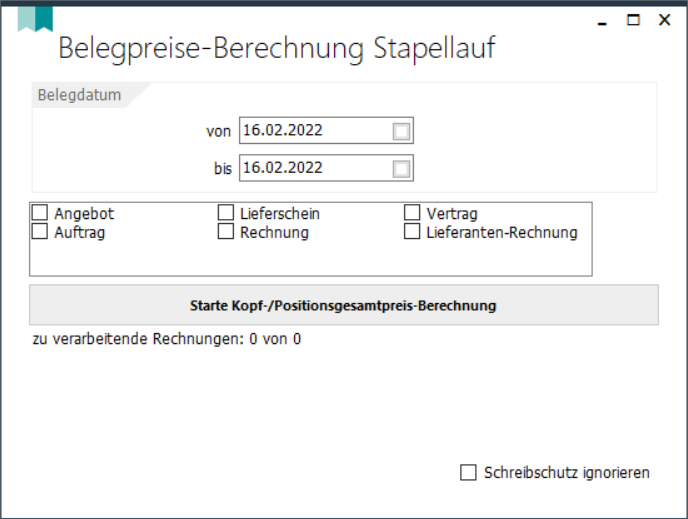
Task: Minimize the Belegpreise-Berechnung window
Action: [601, 20]
